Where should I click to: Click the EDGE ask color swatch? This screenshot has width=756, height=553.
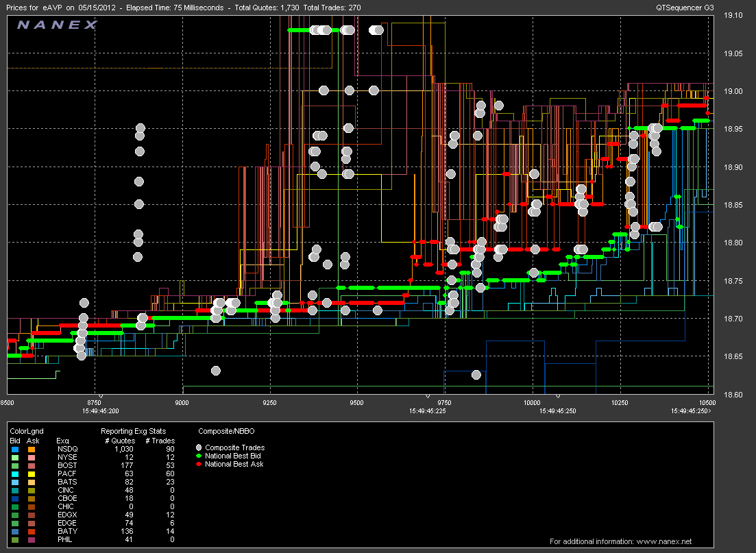coord(32,523)
